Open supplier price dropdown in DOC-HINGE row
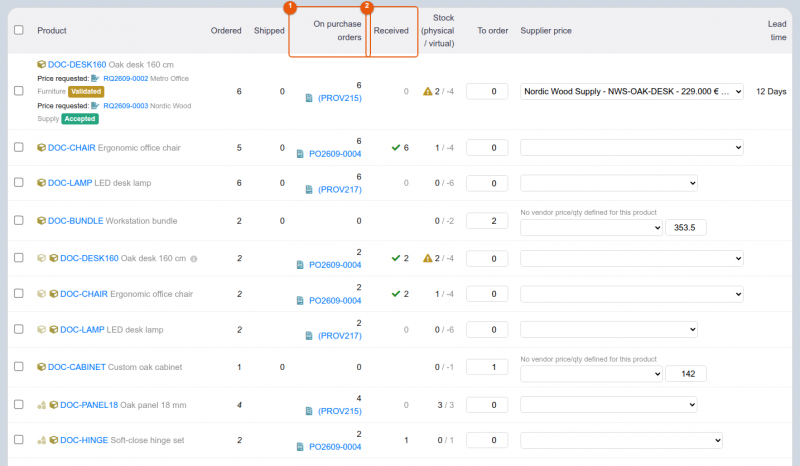The width and height of the screenshot is (800, 466). [x=621, y=440]
